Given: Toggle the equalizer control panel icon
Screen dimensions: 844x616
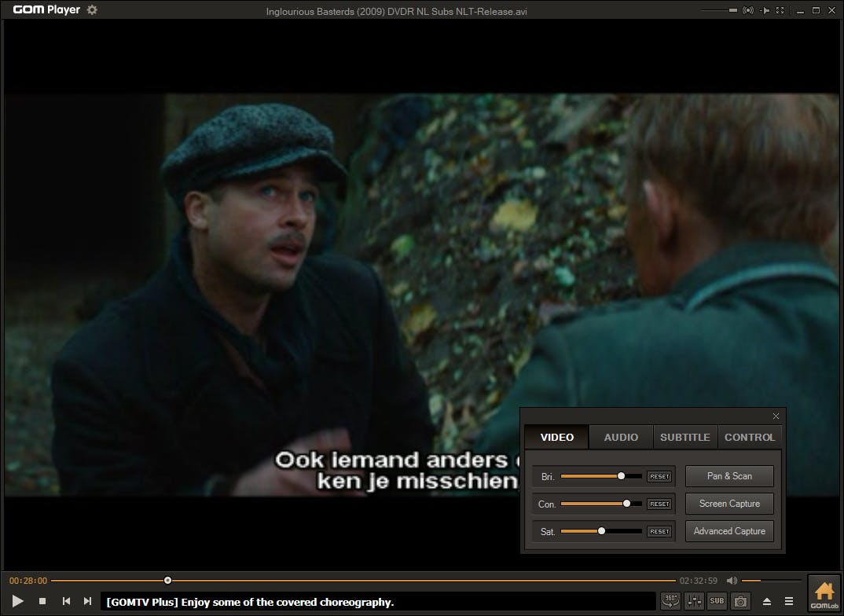Looking at the screenshot, I should 694,601.
